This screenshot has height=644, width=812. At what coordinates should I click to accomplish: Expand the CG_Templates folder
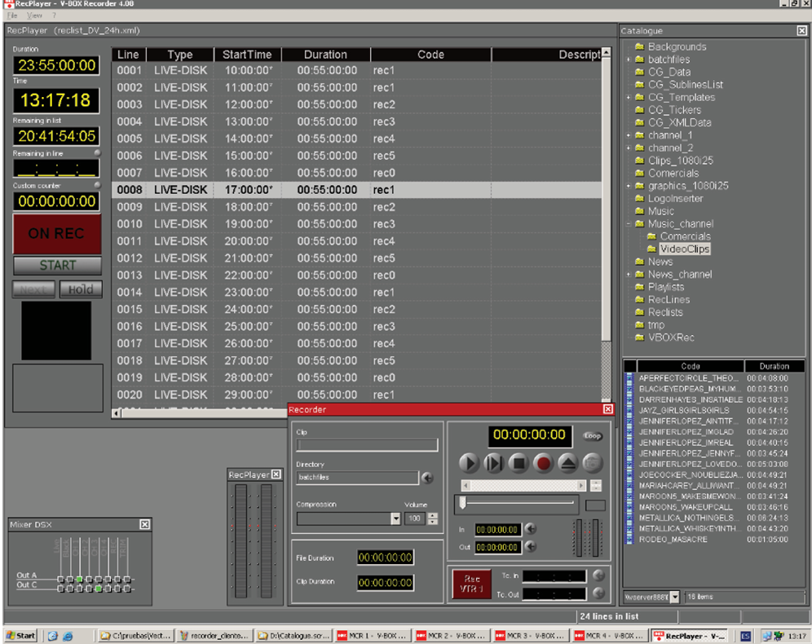(x=629, y=97)
